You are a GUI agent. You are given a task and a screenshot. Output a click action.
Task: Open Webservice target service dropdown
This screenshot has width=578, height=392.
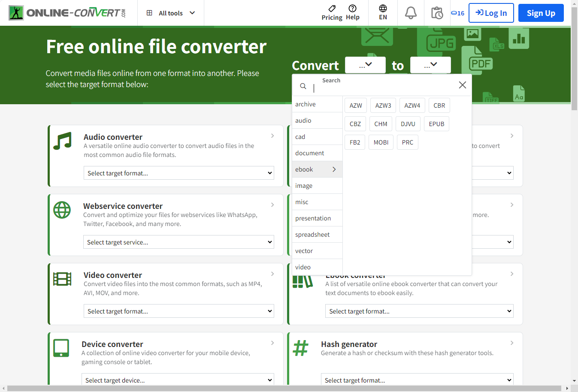click(179, 242)
